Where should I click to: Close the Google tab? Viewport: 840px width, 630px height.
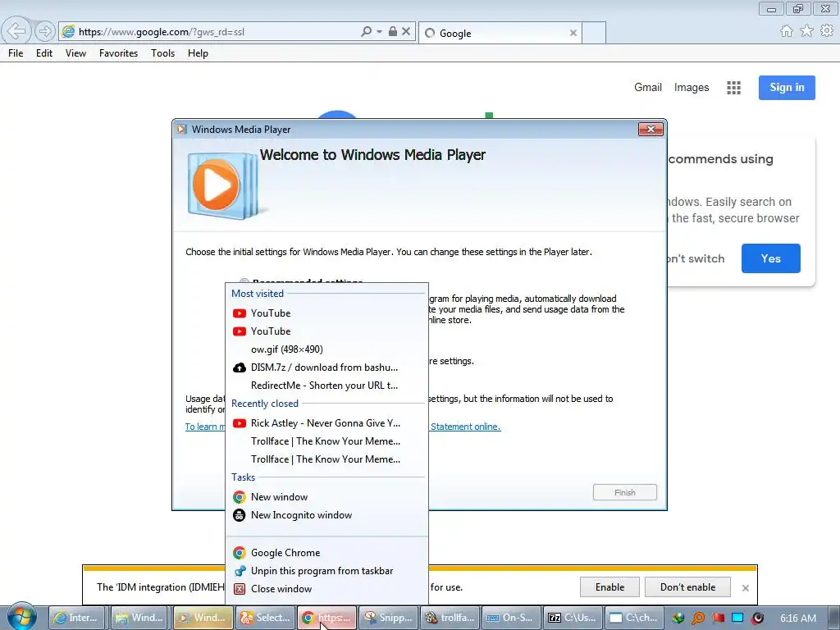[x=573, y=33]
